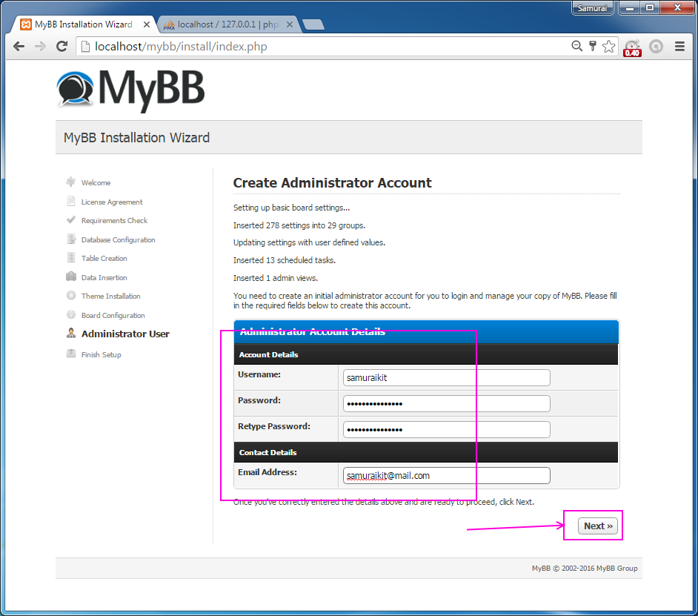The height and width of the screenshot is (616, 698).
Task: Click the MyBB © 2002-2016 footer text
Action: coord(585,569)
